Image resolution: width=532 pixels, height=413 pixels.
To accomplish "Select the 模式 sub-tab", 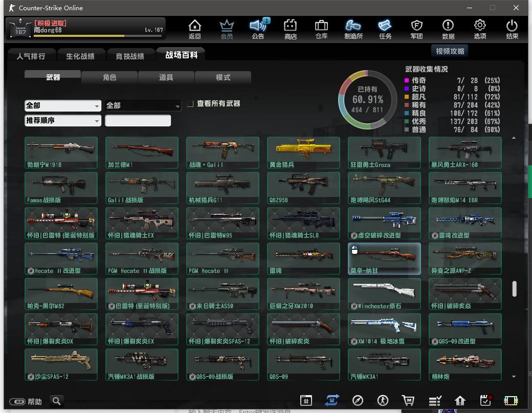I will 223,77.
